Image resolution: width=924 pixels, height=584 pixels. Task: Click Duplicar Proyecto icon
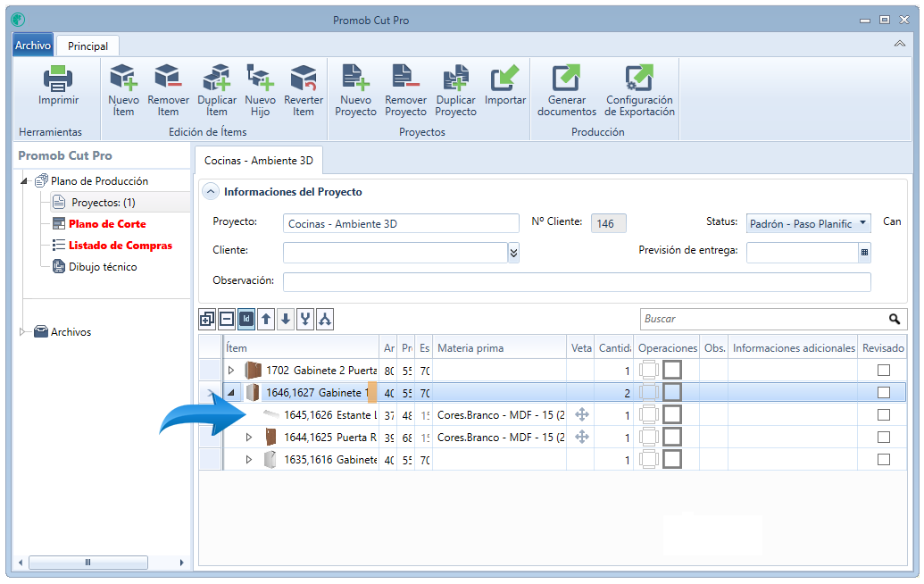click(x=455, y=79)
